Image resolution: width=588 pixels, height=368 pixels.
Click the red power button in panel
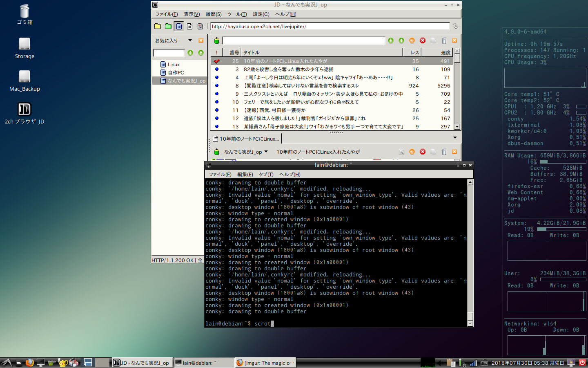582,363
